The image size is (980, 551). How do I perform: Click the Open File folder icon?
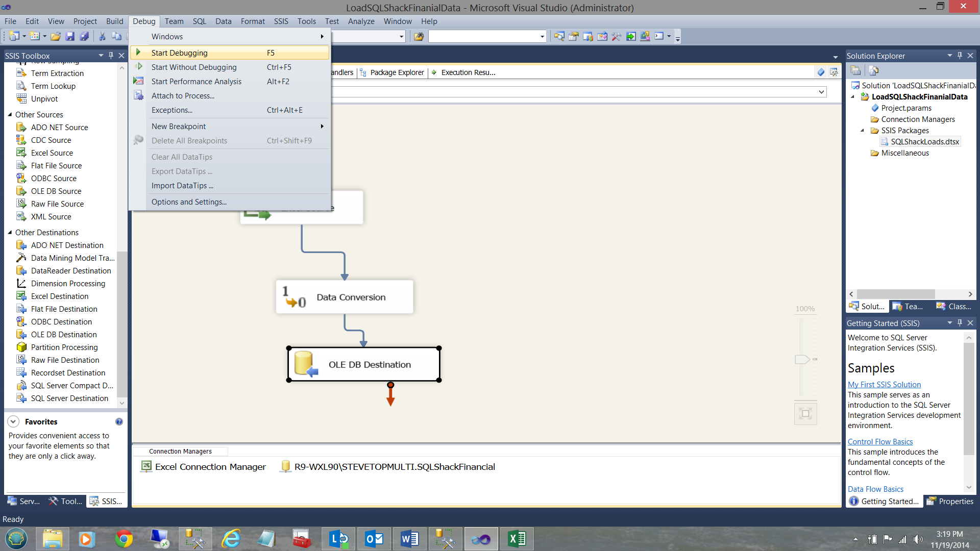[56, 36]
